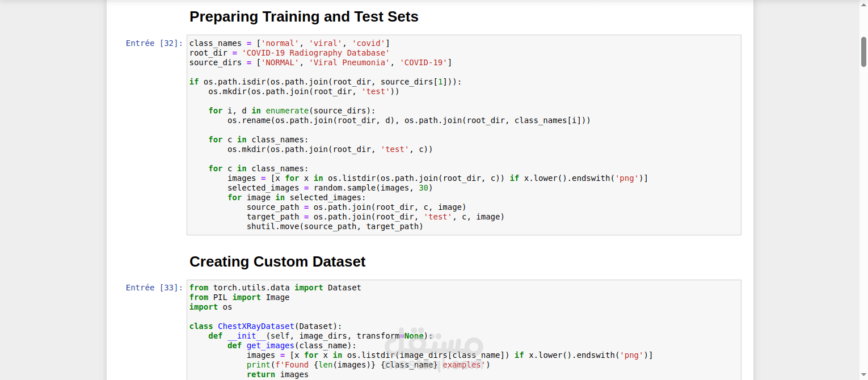Click the shutil.move code line
The image size is (868, 380).
click(x=335, y=226)
